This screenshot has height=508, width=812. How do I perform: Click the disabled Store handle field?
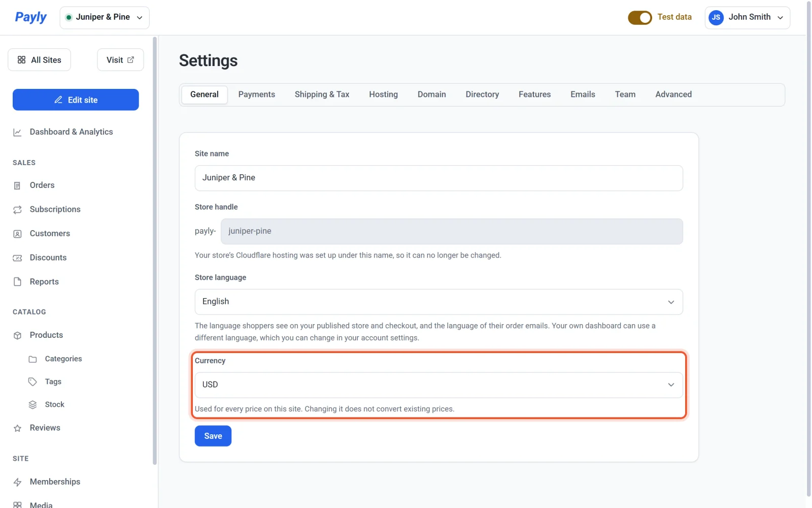click(452, 231)
